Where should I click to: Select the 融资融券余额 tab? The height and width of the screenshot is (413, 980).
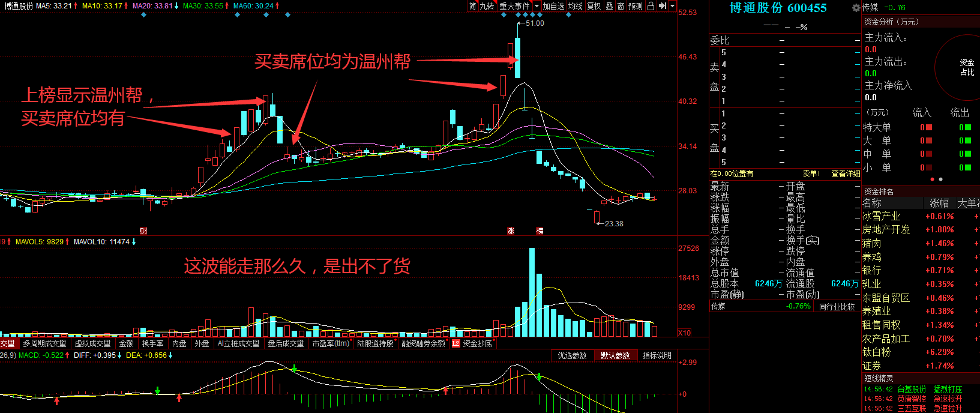[x=424, y=343]
